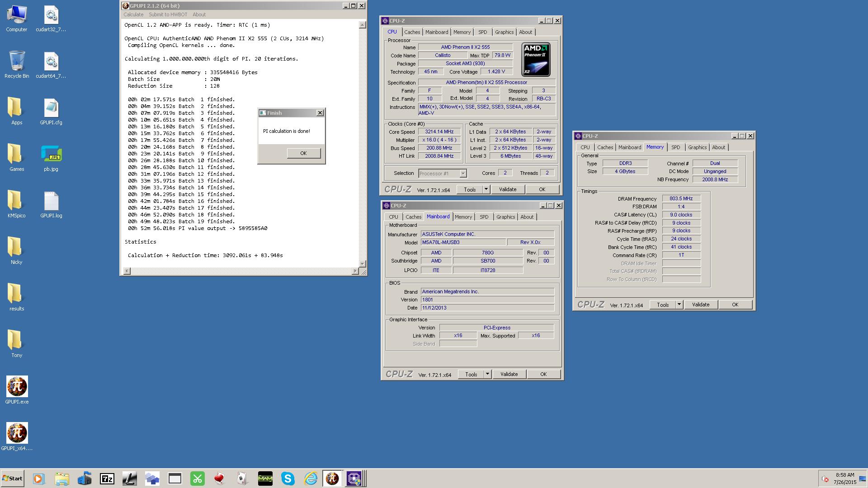The width and height of the screenshot is (868, 488).
Task: Select Mainboard tab in CPU-Z DRAM timings window
Action: coord(629,147)
